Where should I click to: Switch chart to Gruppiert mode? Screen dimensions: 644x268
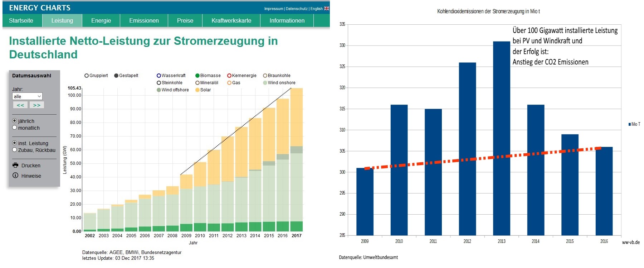87,76
